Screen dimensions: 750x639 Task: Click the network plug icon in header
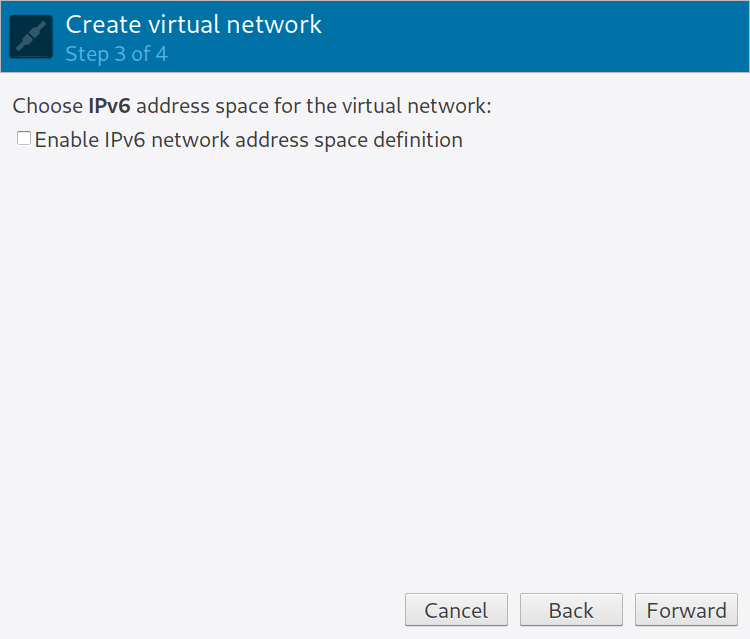[x=31, y=37]
